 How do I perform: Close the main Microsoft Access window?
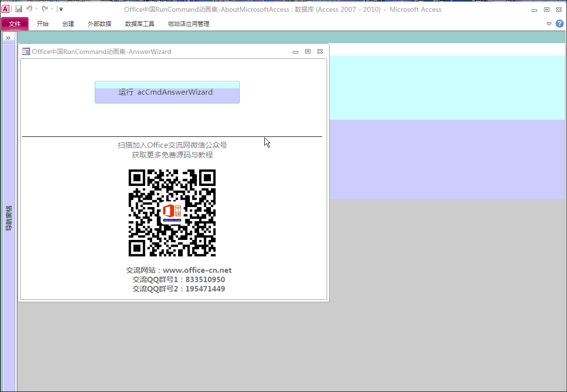(559, 10)
